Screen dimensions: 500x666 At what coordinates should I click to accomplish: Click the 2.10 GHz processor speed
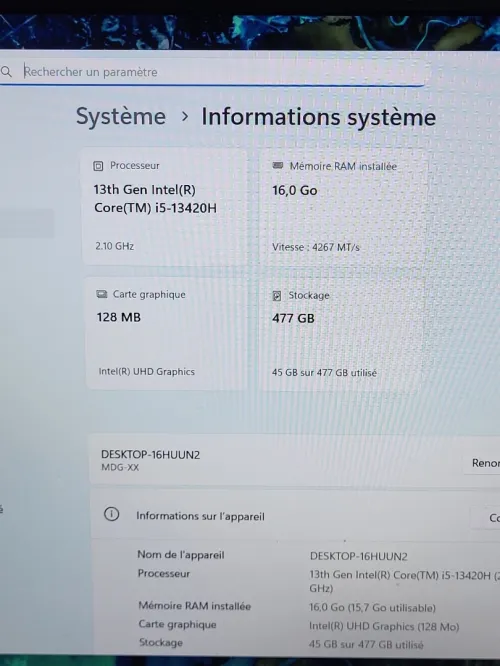(x=115, y=246)
